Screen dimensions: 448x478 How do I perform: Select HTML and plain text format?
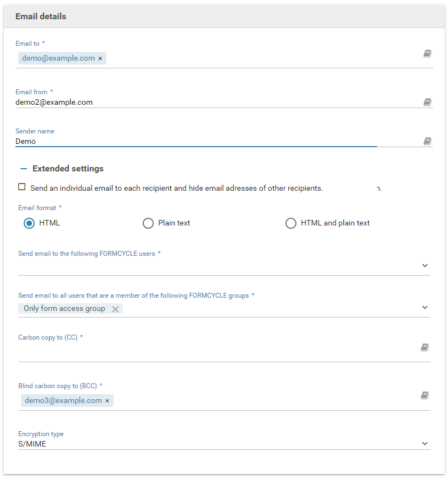click(x=290, y=223)
